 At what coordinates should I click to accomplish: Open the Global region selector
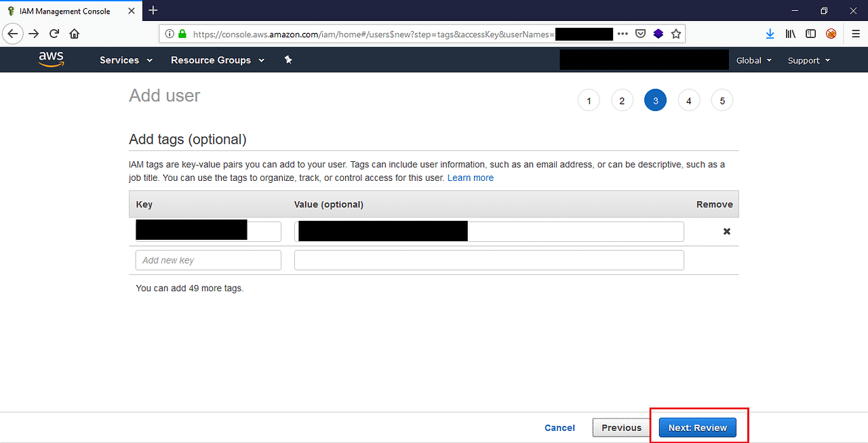753,60
